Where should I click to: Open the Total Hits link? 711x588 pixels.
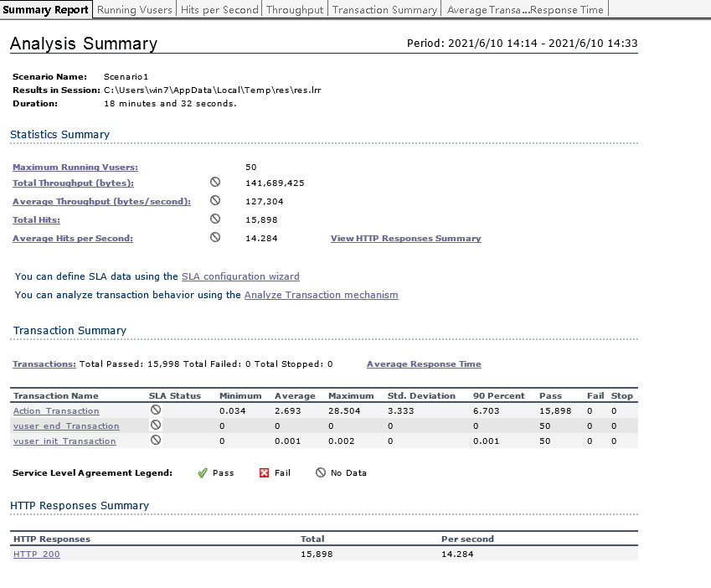point(36,220)
